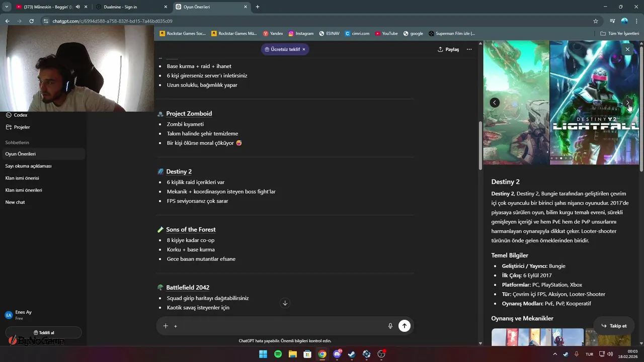
Task: Reload the current page
Action: click(31, 21)
